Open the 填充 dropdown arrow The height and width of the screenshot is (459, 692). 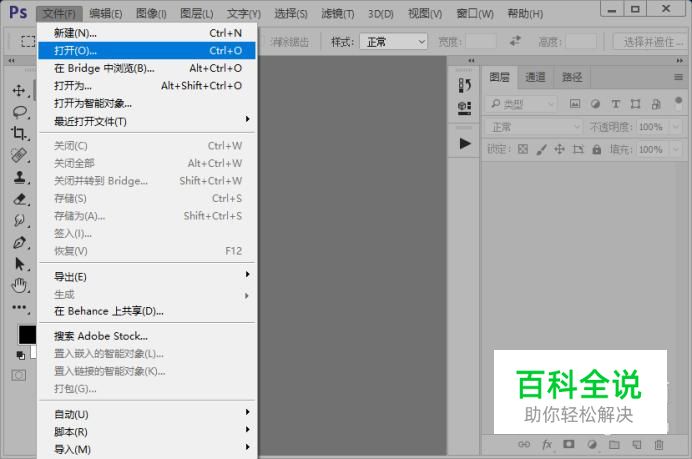point(676,149)
